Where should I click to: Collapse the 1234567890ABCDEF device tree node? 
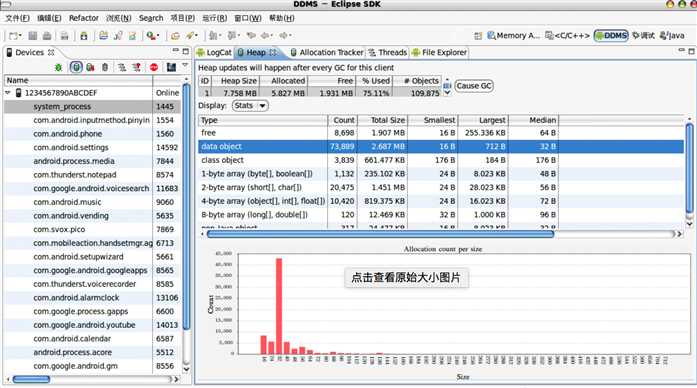click(8, 93)
